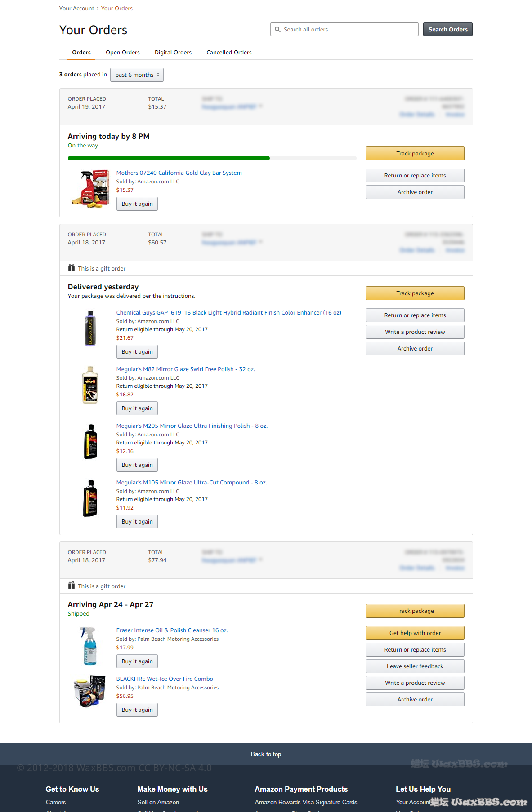Click the search magnifier icon in orders field
The image size is (532, 812).
(x=277, y=30)
